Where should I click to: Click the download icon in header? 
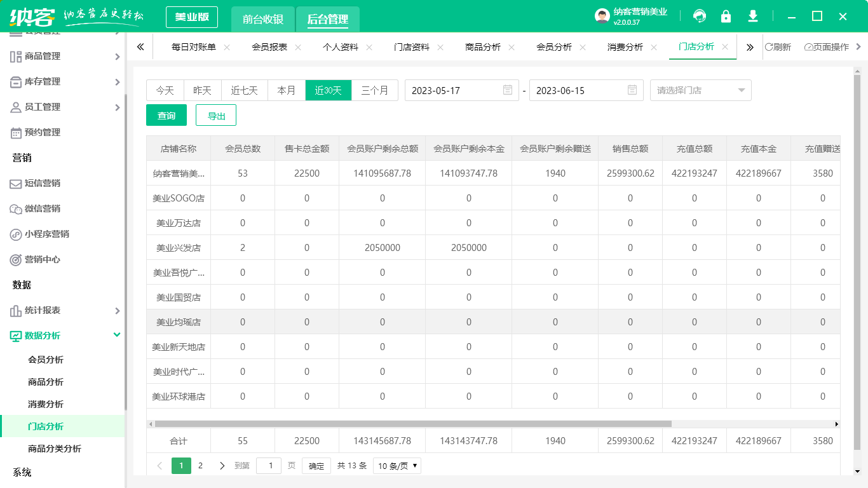753,17
